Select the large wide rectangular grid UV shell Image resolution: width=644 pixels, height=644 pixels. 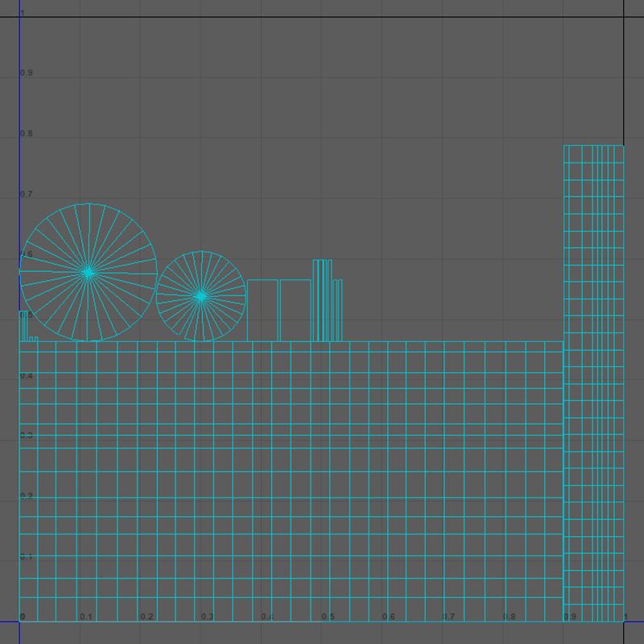(291, 481)
